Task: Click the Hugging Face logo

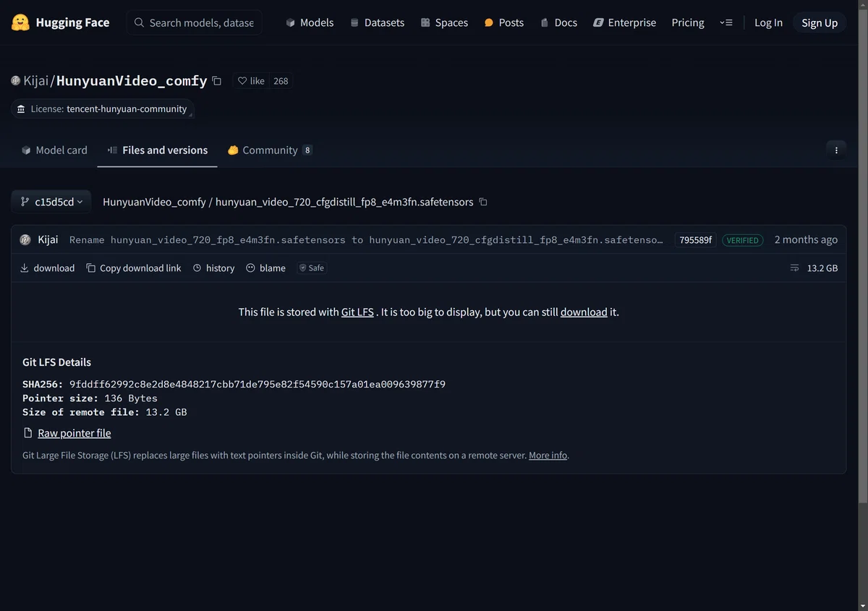Action: coord(60,22)
